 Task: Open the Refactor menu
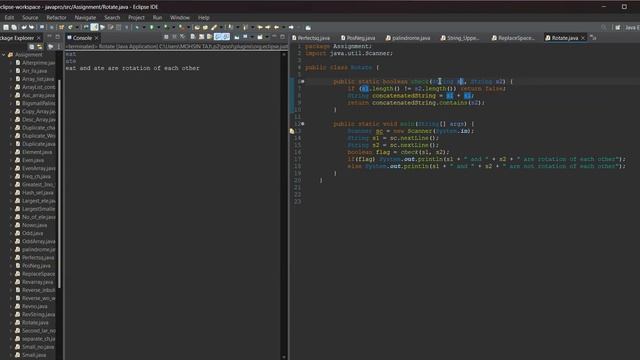tap(56, 18)
